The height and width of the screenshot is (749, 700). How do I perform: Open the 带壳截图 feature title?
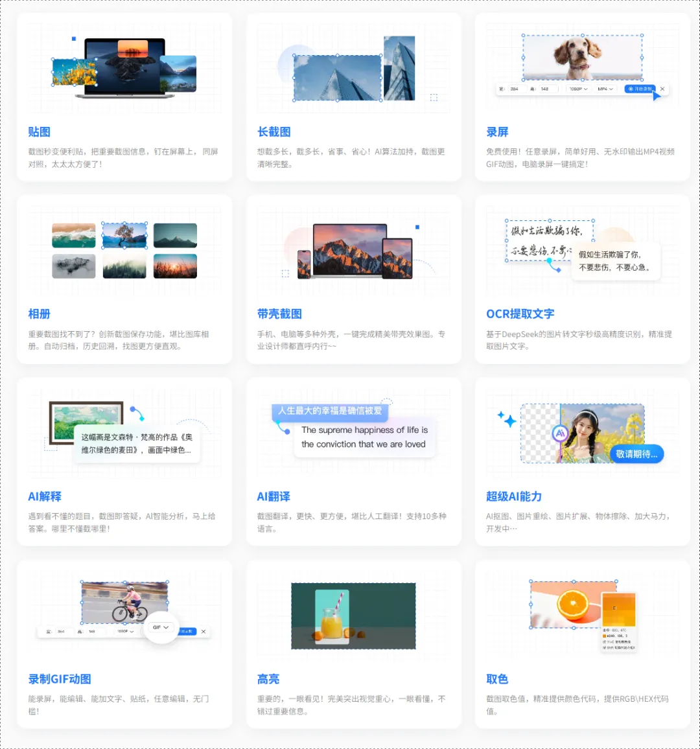(x=279, y=314)
